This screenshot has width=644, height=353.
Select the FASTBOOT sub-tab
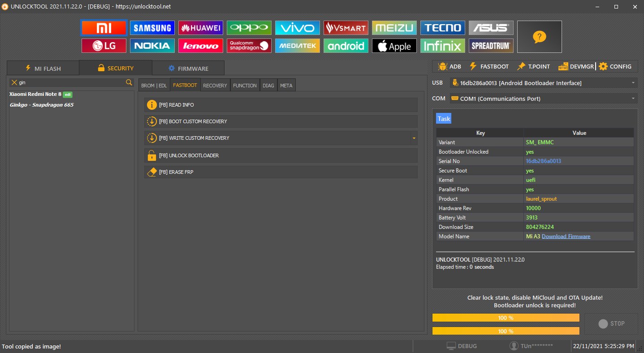(x=185, y=85)
